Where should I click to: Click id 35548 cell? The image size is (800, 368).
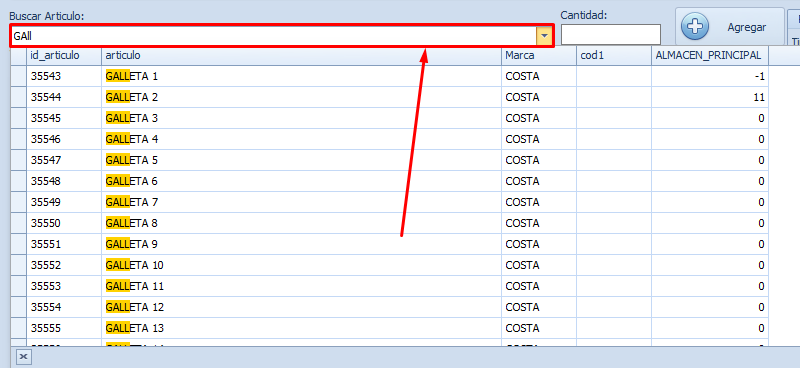64,181
